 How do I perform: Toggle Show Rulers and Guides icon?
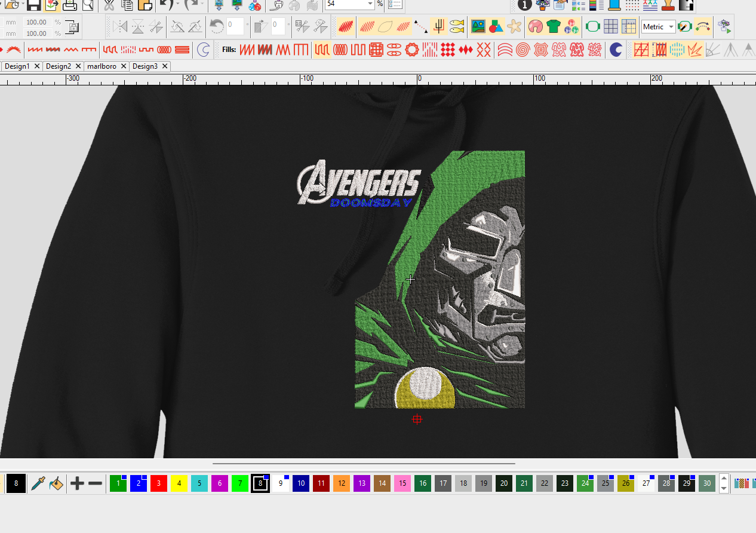[x=628, y=26]
